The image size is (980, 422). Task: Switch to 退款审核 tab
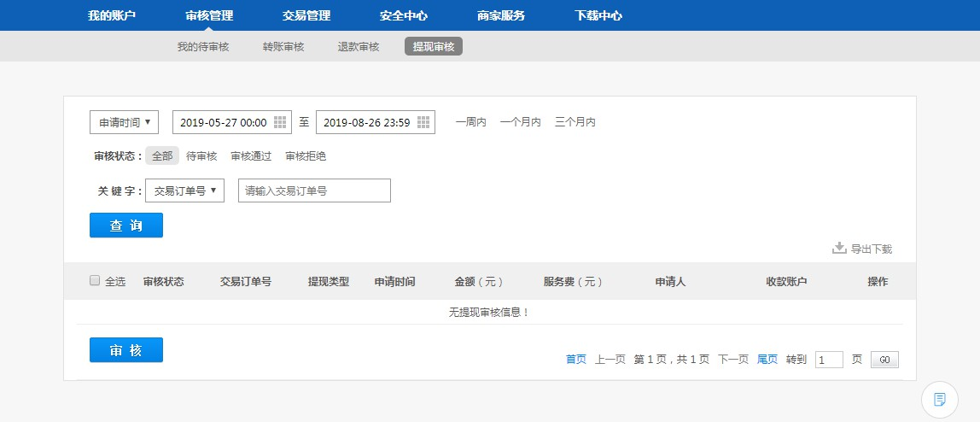(359, 47)
